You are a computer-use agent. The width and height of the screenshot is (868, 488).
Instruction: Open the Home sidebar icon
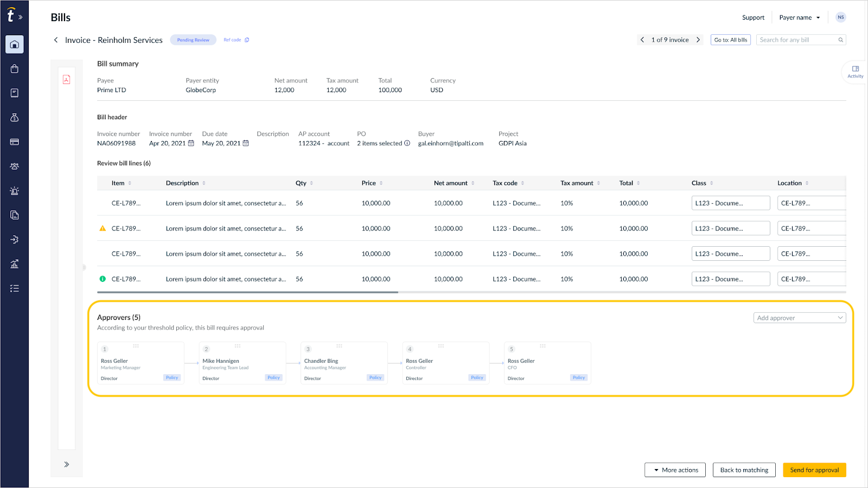(x=15, y=44)
